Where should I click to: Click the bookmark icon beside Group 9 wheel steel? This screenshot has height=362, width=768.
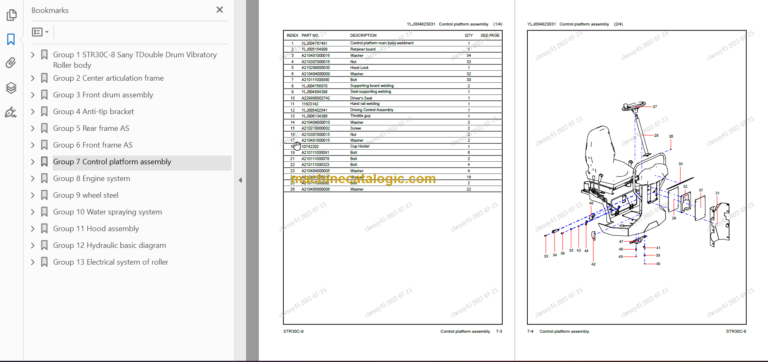pos(44,195)
